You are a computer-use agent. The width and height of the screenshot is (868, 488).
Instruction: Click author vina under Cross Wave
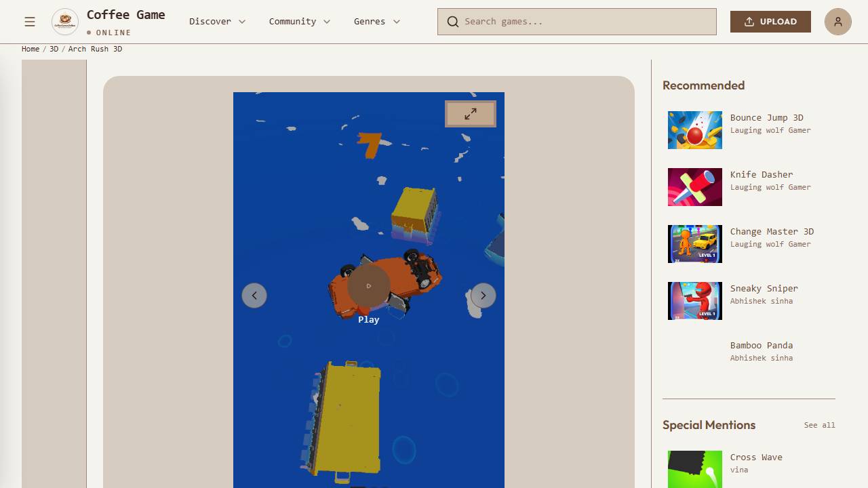(739, 470)
